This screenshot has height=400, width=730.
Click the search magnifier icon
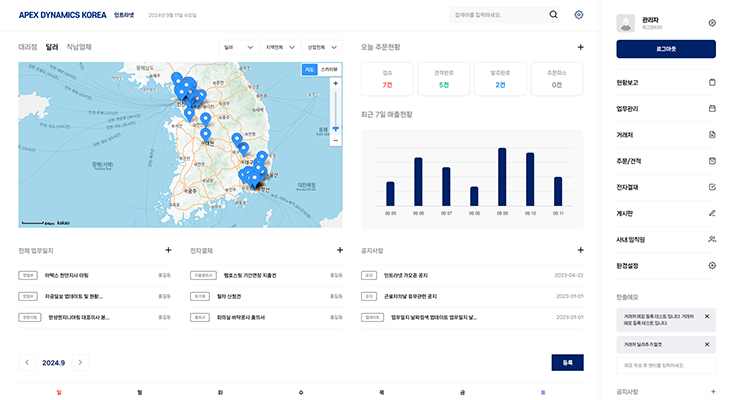tap(553, 14)
